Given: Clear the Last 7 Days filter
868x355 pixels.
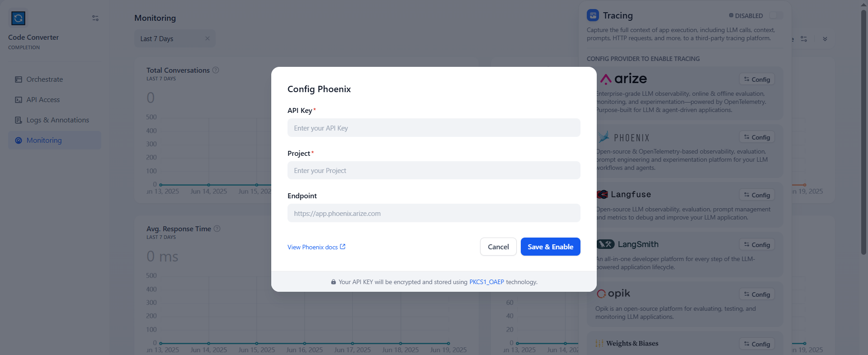Looking at the screenshot, I should [x=208, y=38].
